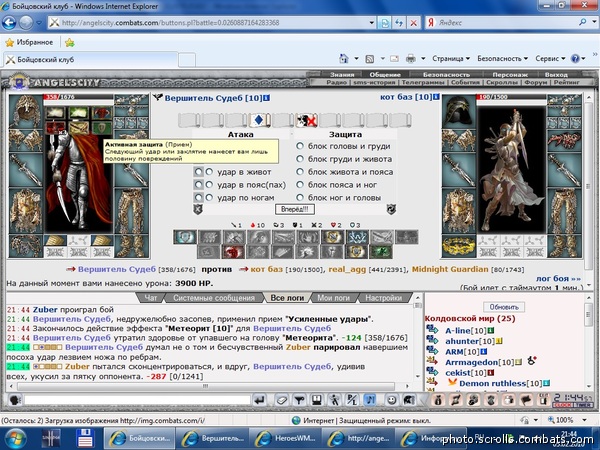600x450 pixels.
Task: Select radio beside удар в живот label
Action: point(209,172)
